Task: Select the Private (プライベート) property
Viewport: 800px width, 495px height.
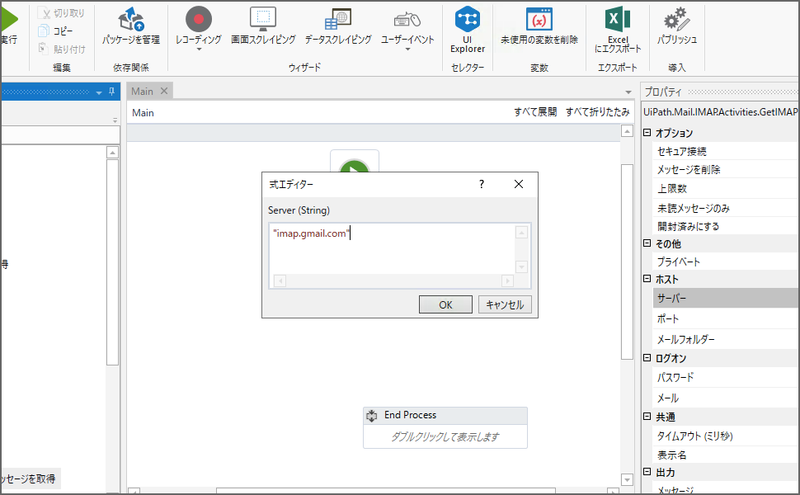Action: tap(726, 262)
